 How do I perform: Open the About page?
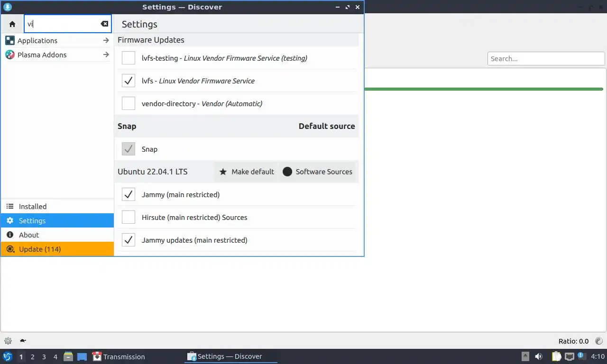(x=57, y=235)
